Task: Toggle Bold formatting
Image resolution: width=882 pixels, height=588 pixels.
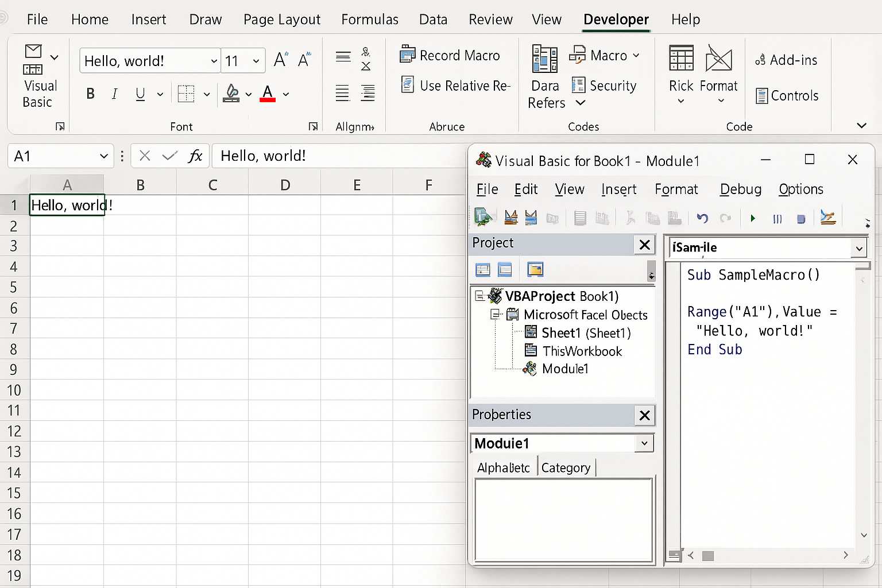Action: coord(90,94)
